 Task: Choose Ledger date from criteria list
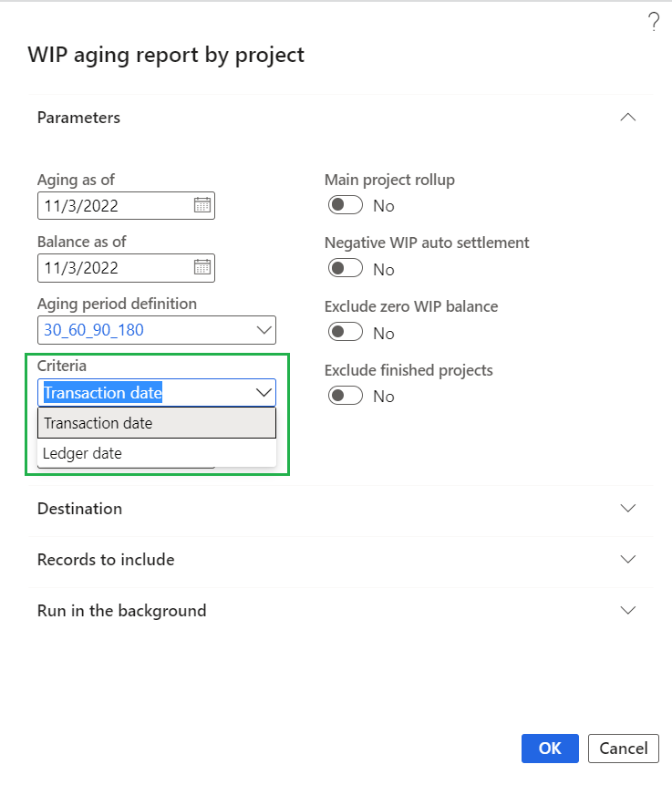click(x=157, y=453)
